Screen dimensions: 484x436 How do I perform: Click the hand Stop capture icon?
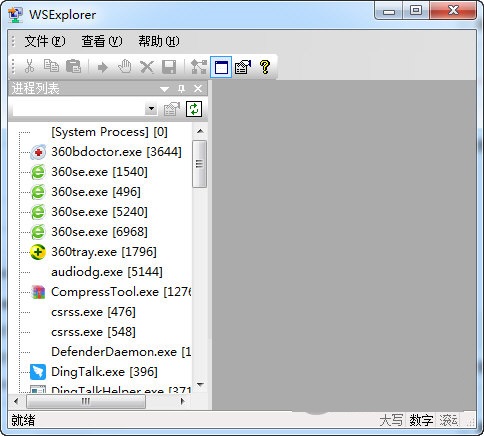click(125, 67)
